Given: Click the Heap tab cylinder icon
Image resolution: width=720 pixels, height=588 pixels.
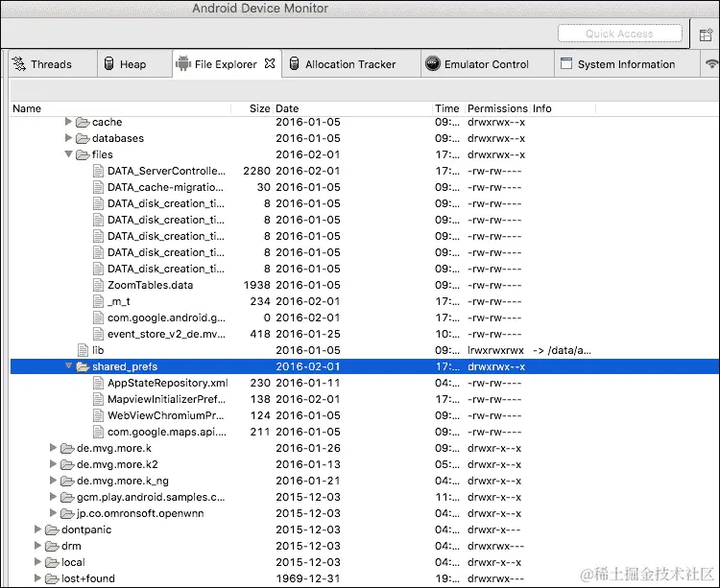Looking at the screenshot, I should click(108, 63).
